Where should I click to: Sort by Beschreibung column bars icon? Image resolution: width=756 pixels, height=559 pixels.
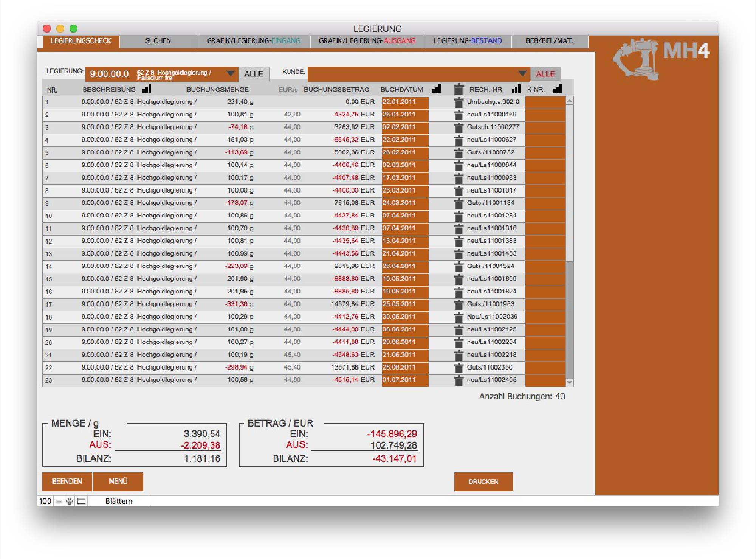(x=147, y=89)
